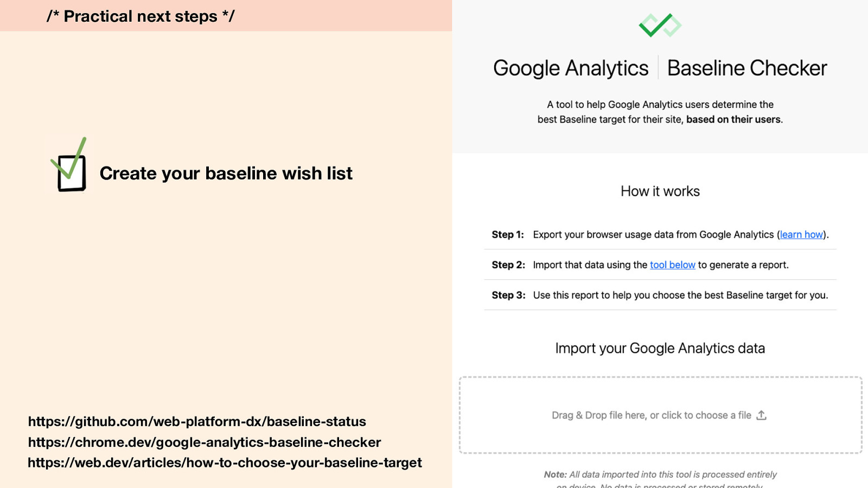Select the 'How it works' heading

(660, 191)
